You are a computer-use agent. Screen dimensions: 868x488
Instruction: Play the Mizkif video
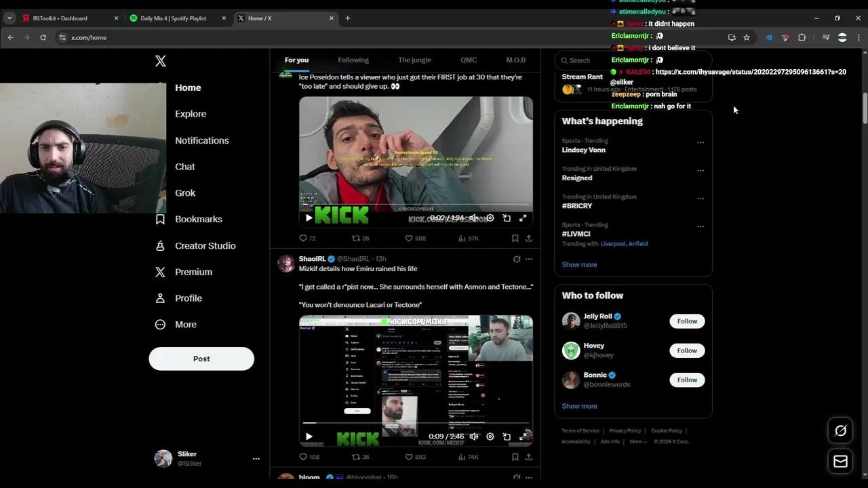pyautogui.click(x=309, y=436)
